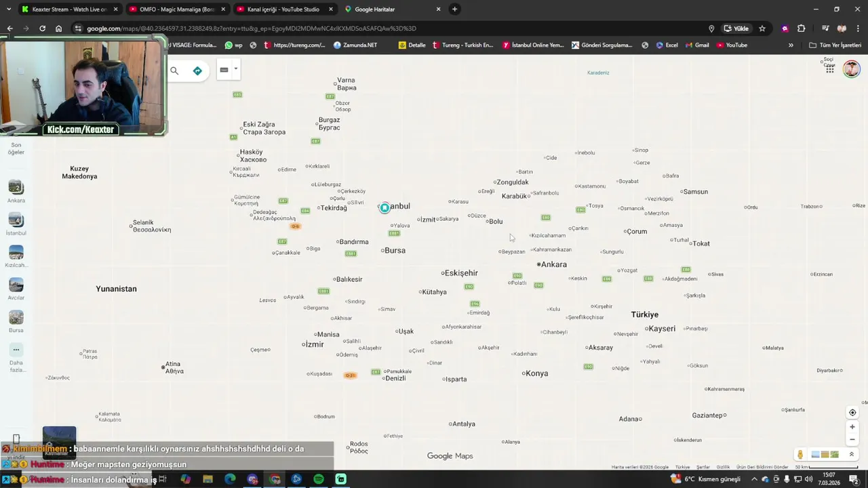Show your location with the target icon

[x=852, y=413]
